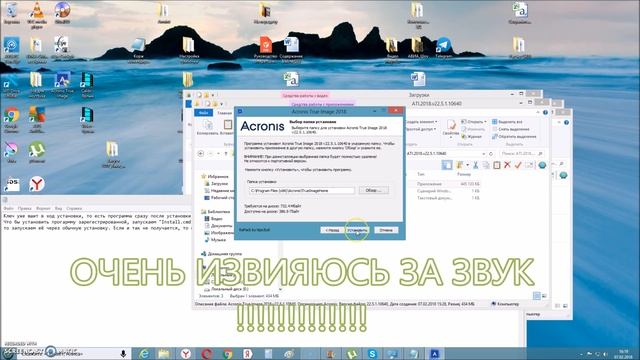The width and height of the screenshot is (640, 360).
Task: Click the installation folder path field
Action: (x=302, y=191)
